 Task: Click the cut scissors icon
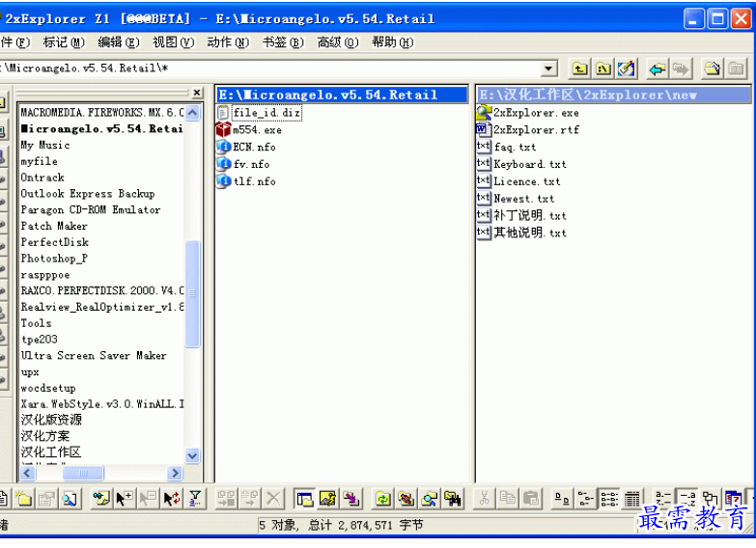[x=485, y=499]
